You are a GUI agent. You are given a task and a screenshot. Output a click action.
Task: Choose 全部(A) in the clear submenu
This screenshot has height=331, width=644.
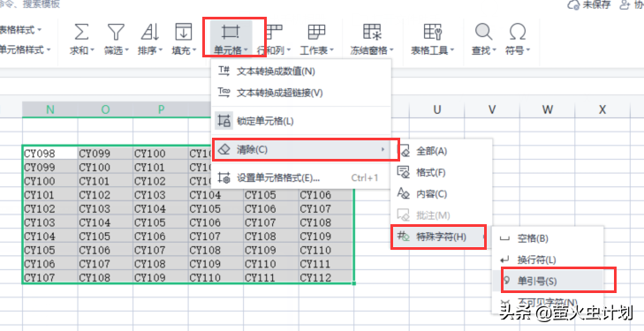442,151
